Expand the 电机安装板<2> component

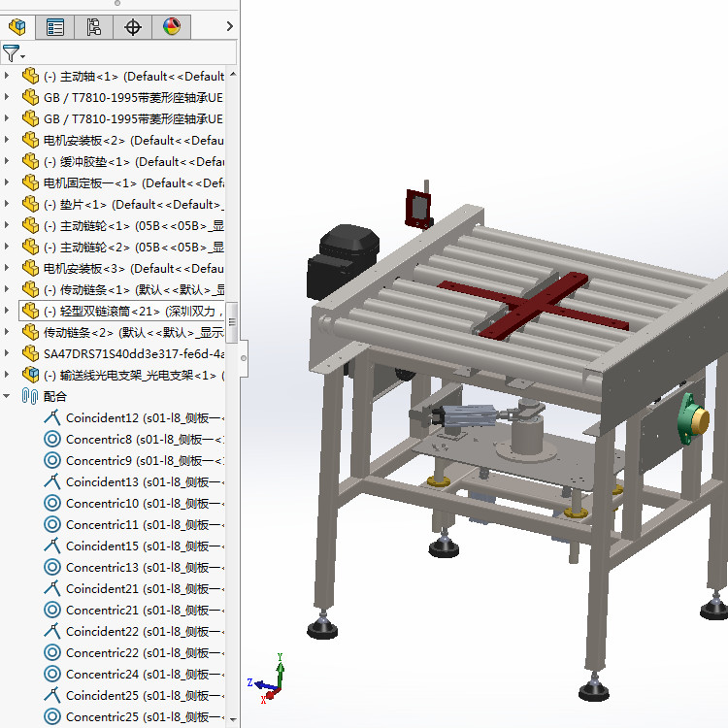[7, 139]
